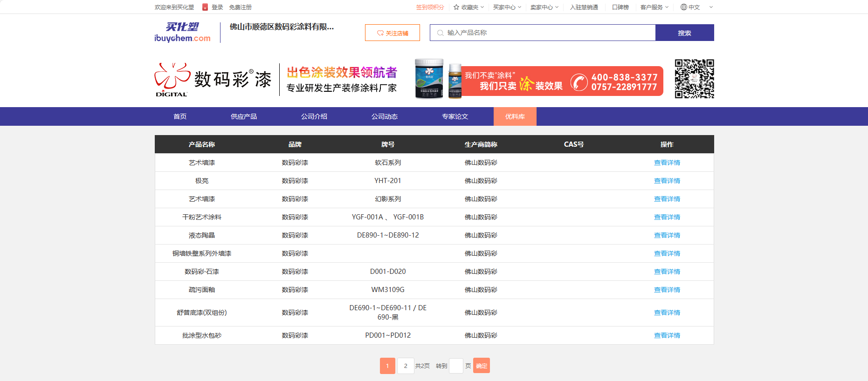This screenshot has width=868, height=381.
Task: Click 登录 link
Action: (x=217, y=7)
